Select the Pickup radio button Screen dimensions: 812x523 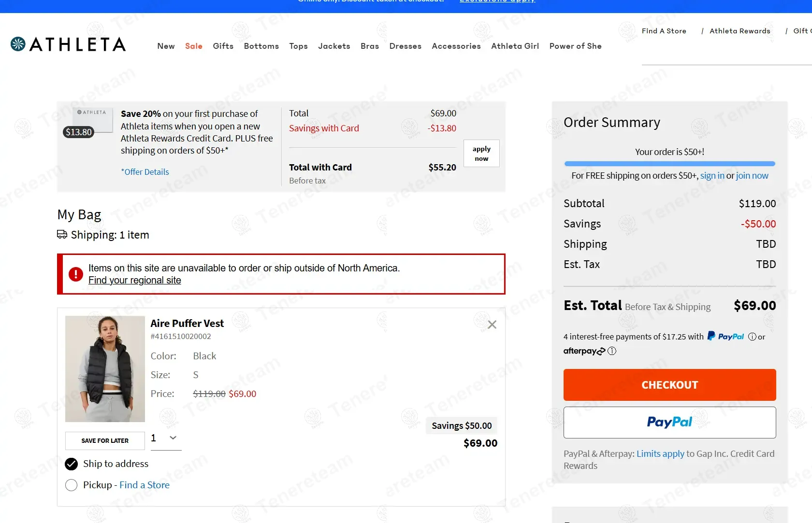(71, 485)
